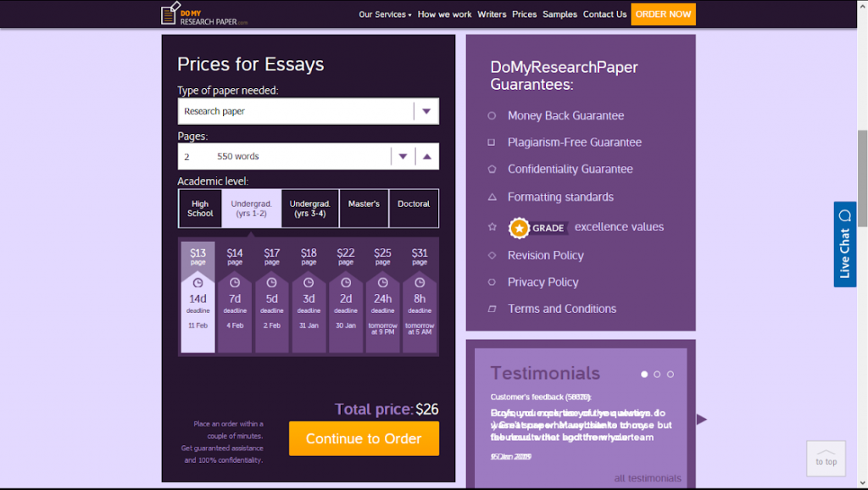Click the Live Chat speech bubble icon
The height and width of the screenshot is (490, 868).
coord(845,215)
